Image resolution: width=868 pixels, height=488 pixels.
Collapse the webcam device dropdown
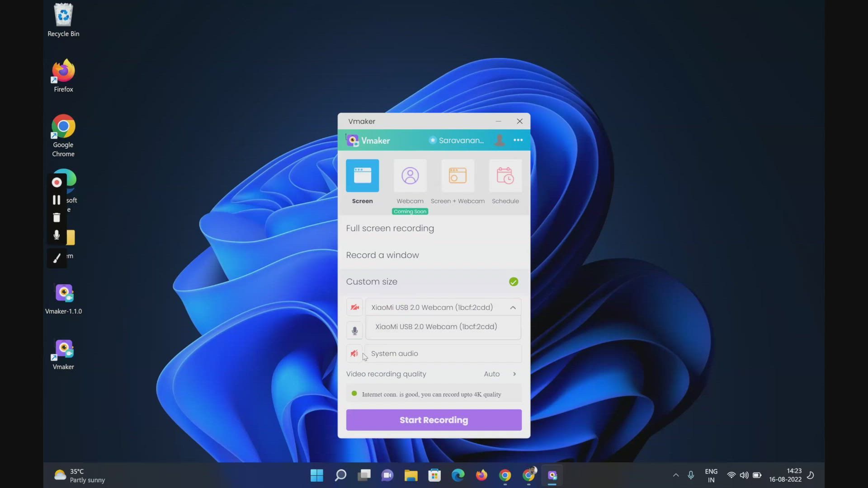(513, 307)
